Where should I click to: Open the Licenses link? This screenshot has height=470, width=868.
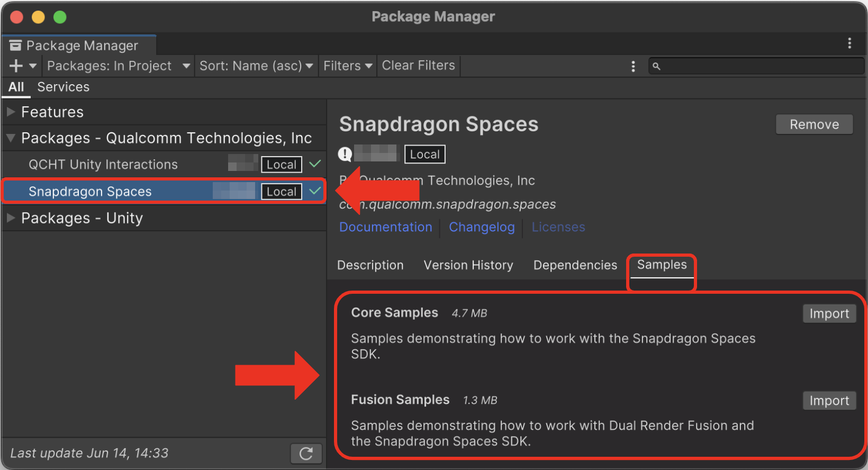pyautogui.click(x=558, y=227)
